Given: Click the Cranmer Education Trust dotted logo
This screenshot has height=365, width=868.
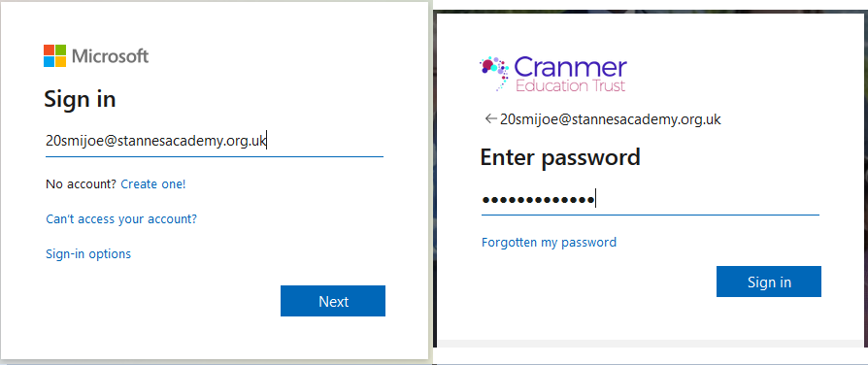Looking at the screenshot, I should (x=494, y=73).
